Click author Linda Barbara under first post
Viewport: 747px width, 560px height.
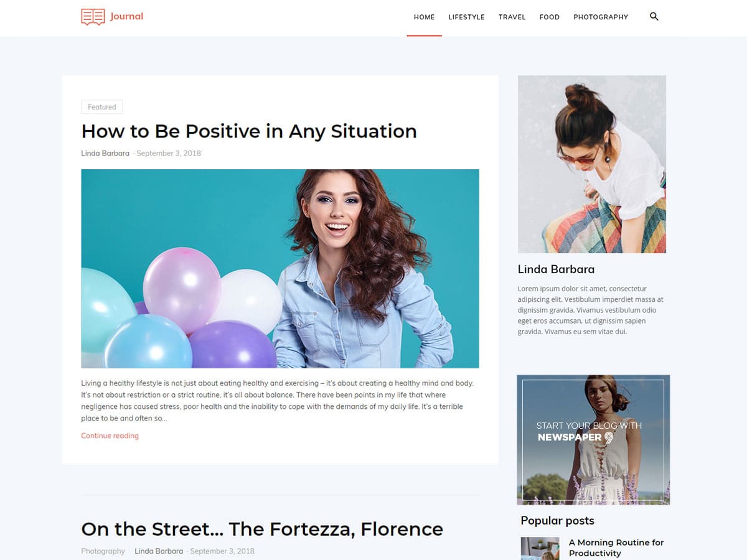click(105, 153)
